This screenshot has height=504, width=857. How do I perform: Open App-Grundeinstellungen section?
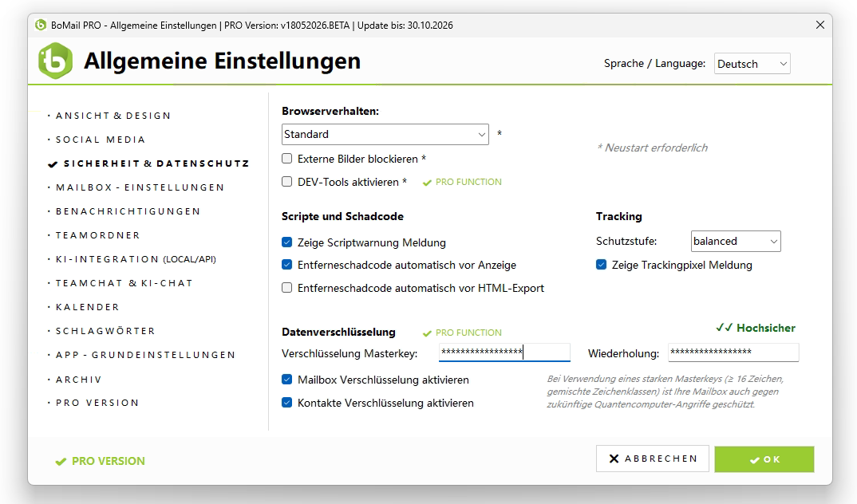pos(145,355)
